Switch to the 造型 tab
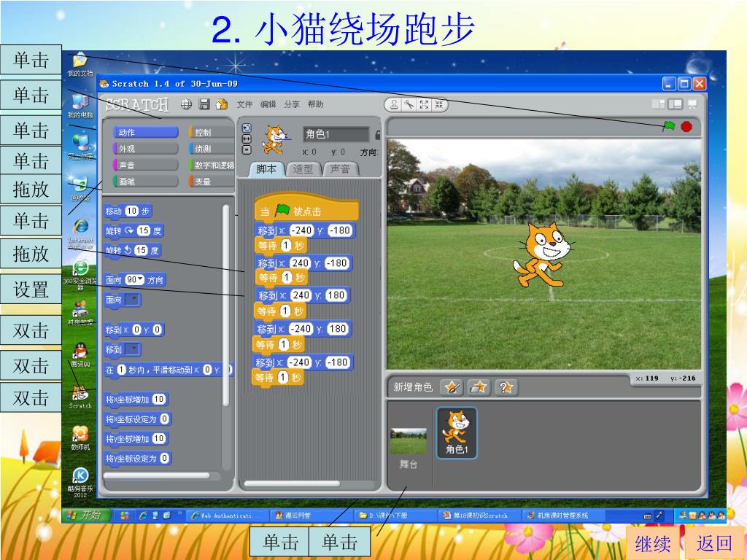 (x=303, y=169)
